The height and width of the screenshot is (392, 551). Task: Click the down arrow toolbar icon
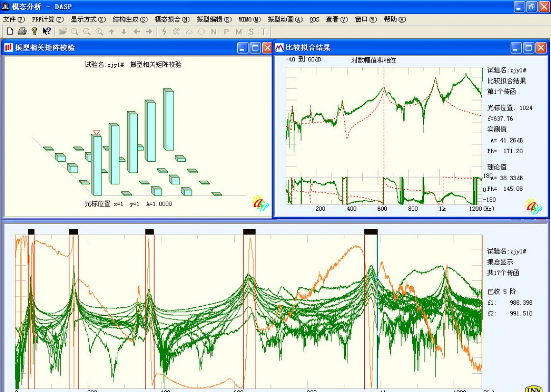pyautogui.click(x=124, y=32)
